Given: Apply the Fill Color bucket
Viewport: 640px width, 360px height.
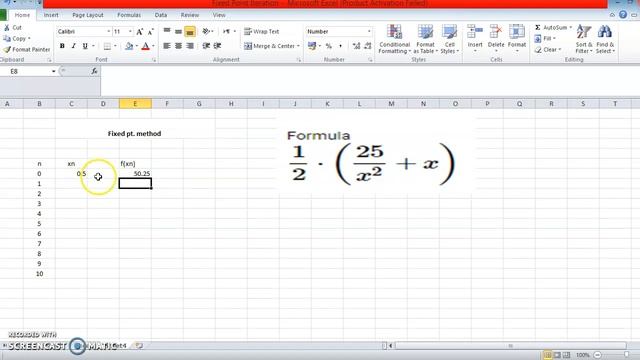Looking at the screenshot, I should point(129,46).
